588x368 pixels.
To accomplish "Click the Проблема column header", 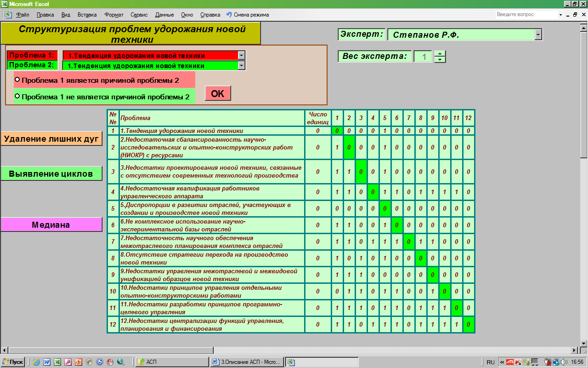I will (212, 118).
